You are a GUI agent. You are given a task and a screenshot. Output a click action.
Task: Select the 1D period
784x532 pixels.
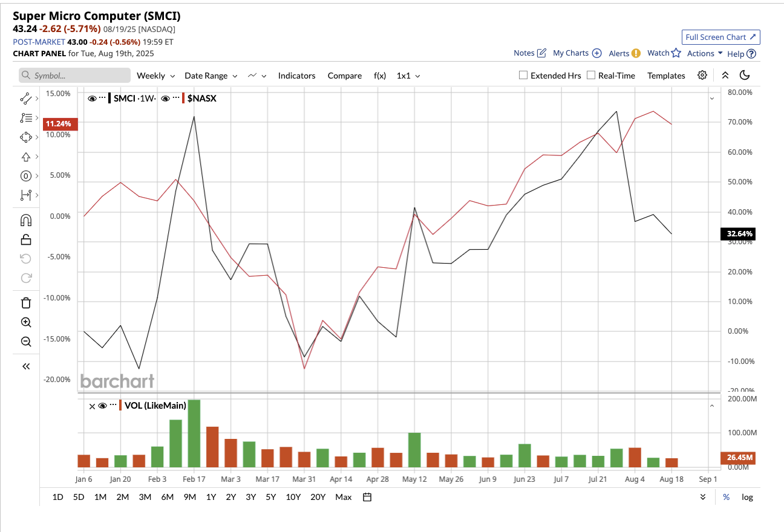coord(57,497)
